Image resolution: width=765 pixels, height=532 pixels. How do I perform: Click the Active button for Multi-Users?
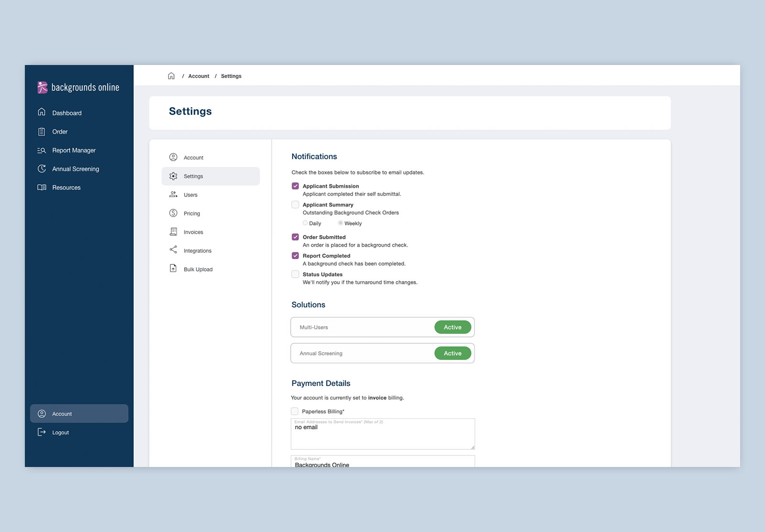pos(452,327)
